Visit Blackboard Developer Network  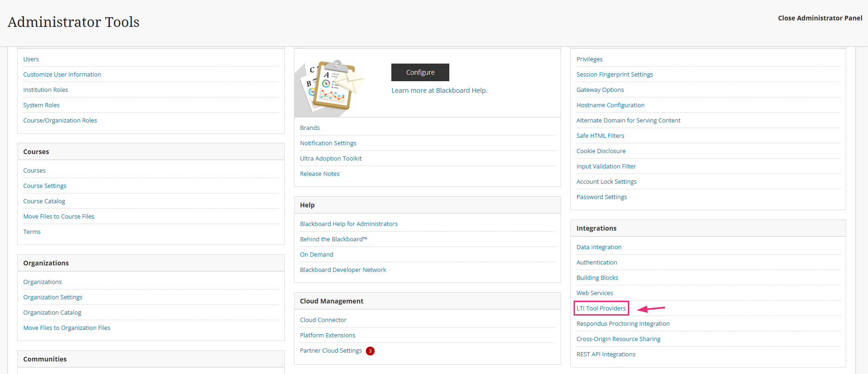click(343, 270)
